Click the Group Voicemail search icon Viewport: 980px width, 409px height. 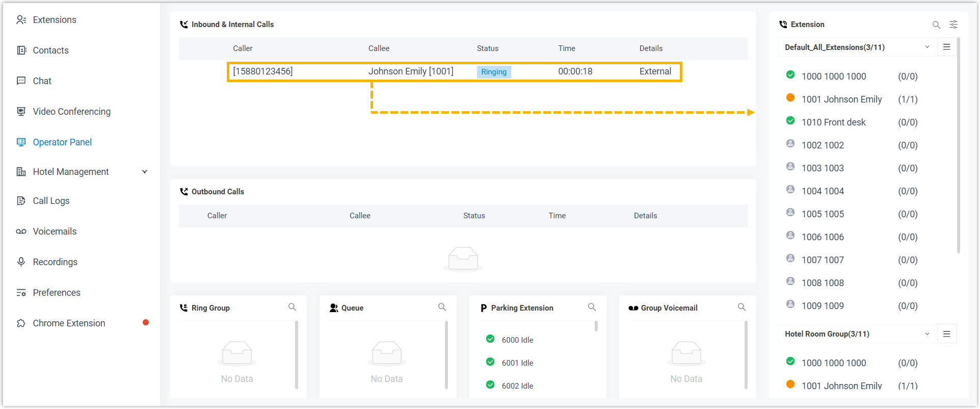741,307
